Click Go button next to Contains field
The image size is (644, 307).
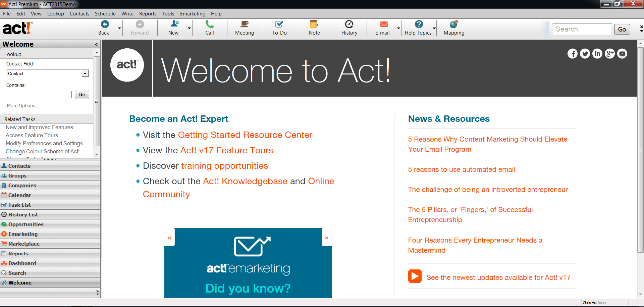pyautogui.click(x=82, y=95)
